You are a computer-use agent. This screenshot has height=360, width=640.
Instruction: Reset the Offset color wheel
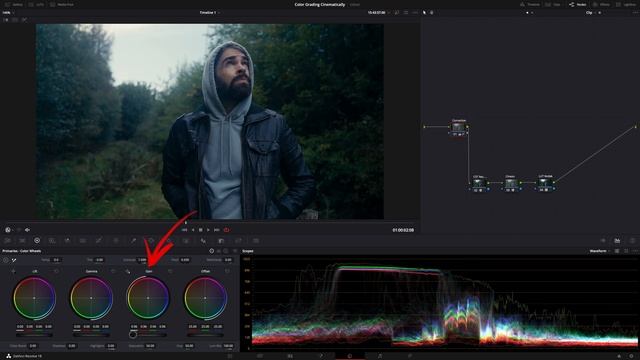point(227,271)
